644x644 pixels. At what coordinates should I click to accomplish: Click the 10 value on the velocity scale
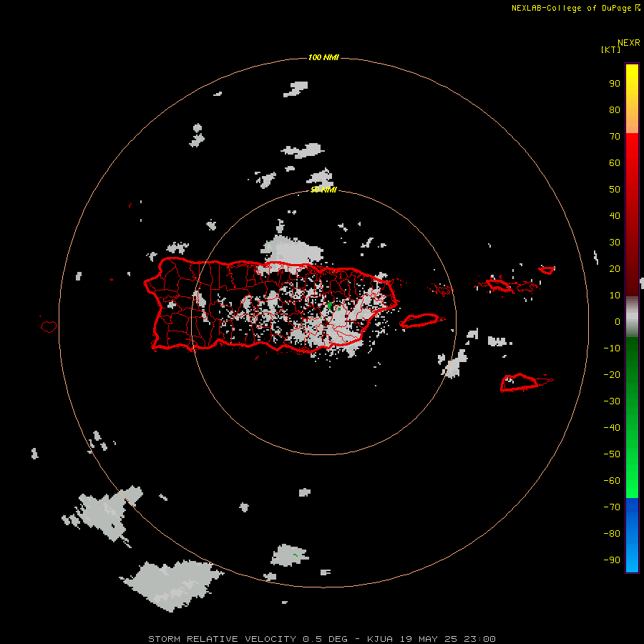click(x=615, y=296)
